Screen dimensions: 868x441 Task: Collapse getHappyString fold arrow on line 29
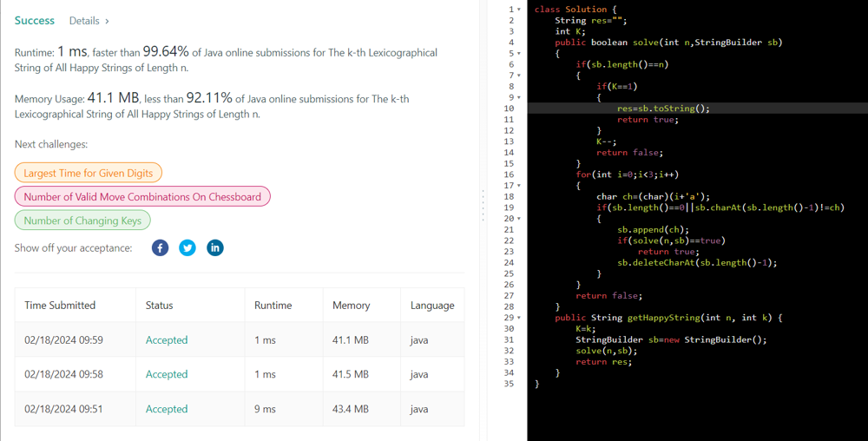(519, 318)
